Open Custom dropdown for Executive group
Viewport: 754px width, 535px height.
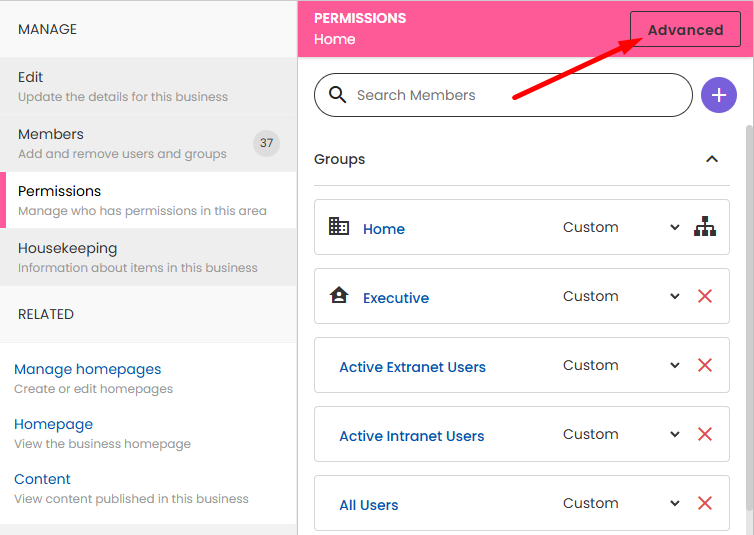point(621,296)
